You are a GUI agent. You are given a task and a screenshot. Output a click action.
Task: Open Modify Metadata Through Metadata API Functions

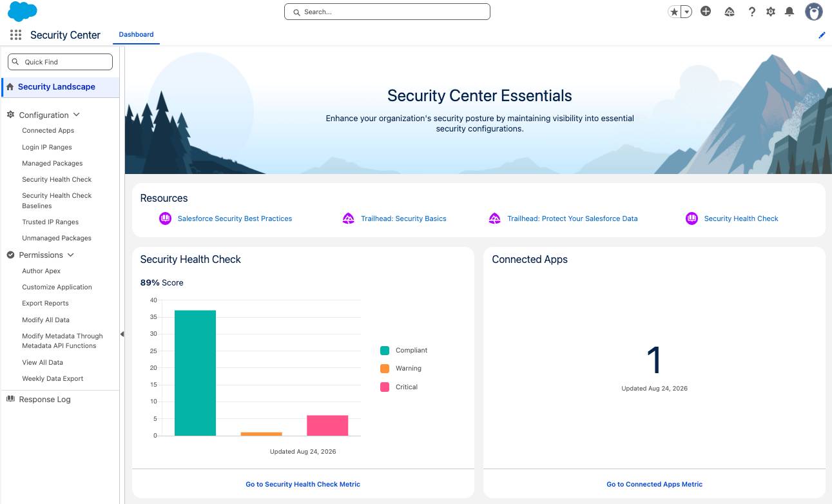tap(63, 341)
